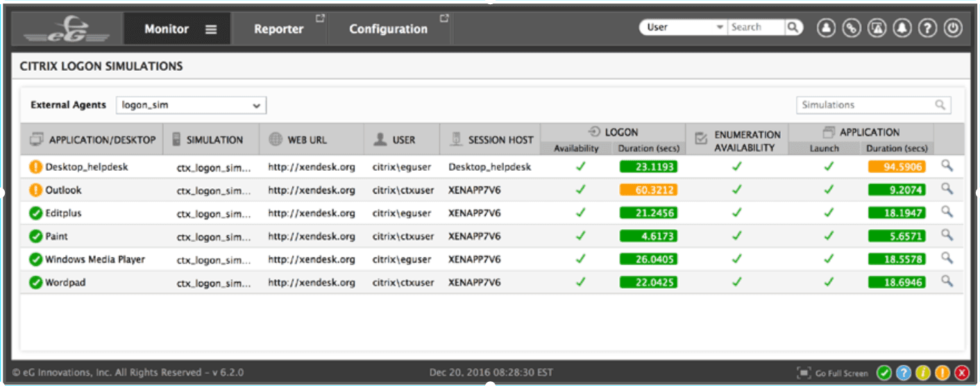The height and width of the screenshot is (386, 980).
Task: Open the Reporter tab
Action: tap(279, 29)
